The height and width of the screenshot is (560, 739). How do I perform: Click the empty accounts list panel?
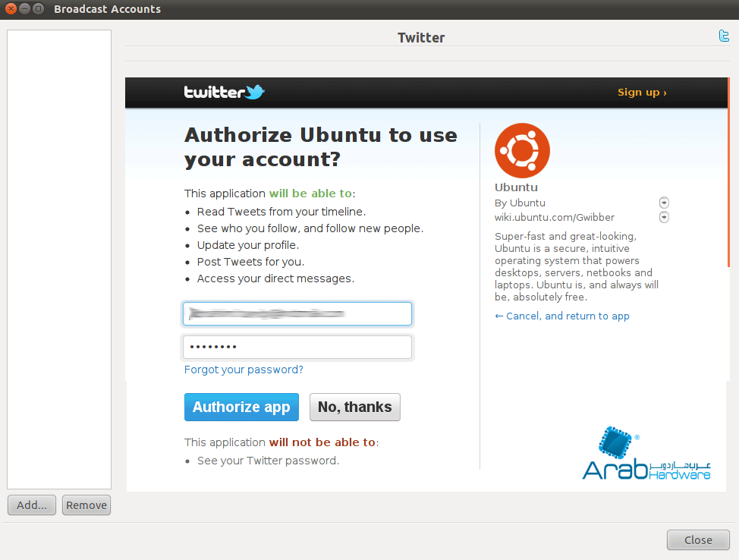tap(59, 260)
